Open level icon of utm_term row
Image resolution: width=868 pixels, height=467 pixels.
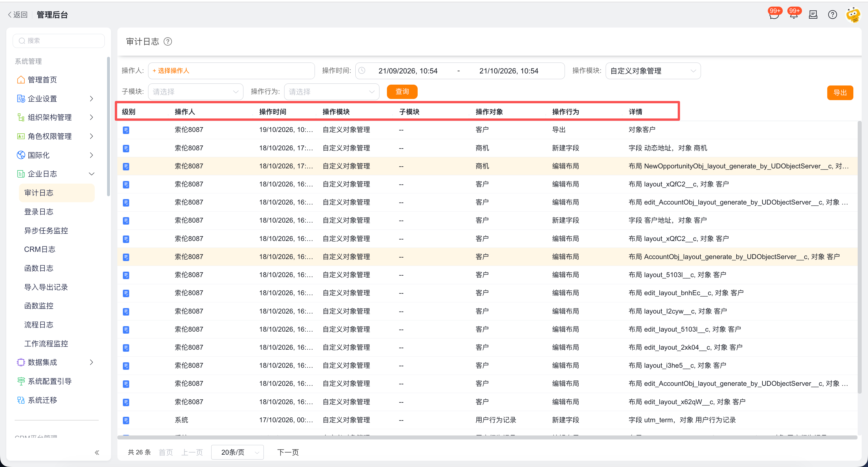pos(126,420)
